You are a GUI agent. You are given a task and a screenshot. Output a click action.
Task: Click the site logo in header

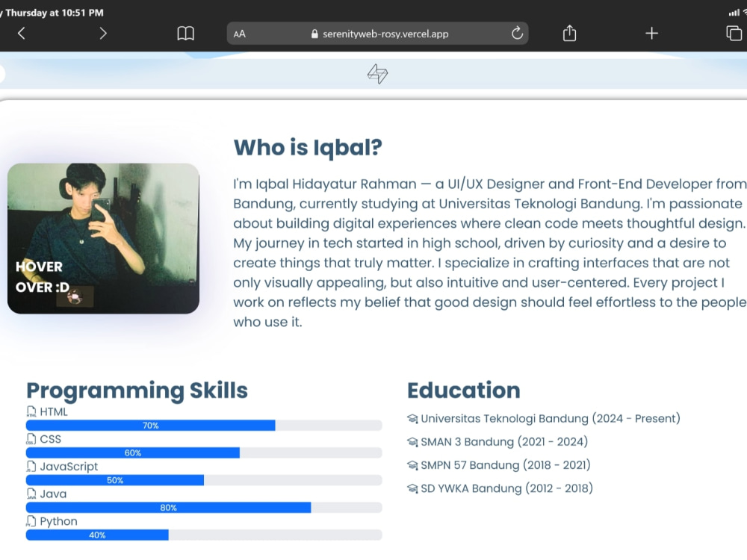coord(377,74)
